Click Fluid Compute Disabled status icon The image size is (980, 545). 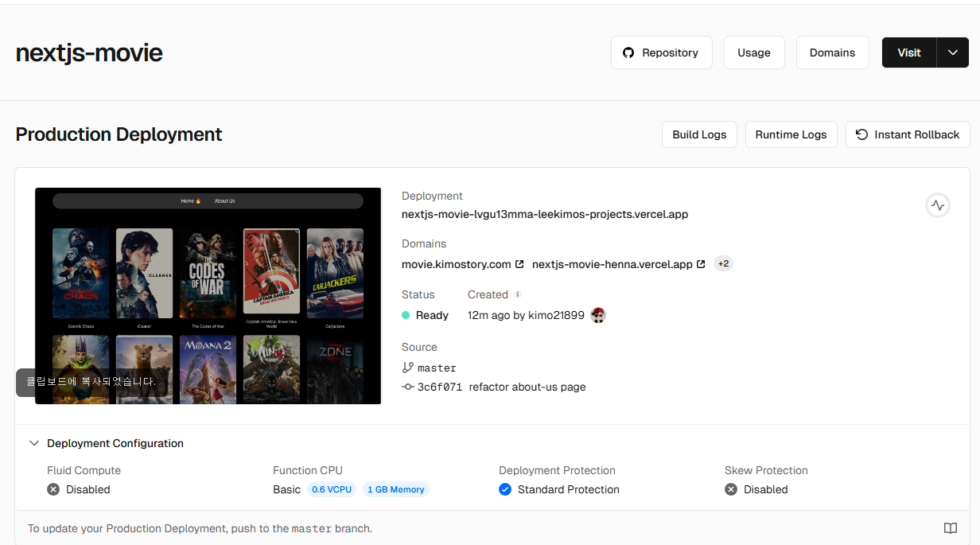[x=53, y=489]
